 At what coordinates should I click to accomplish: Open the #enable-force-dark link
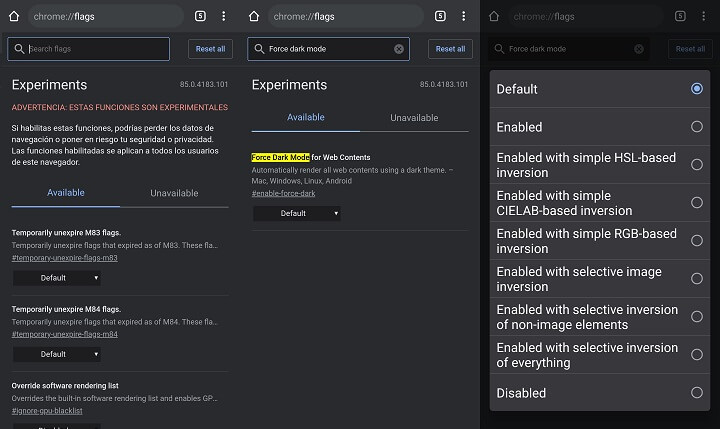(283, 193)
